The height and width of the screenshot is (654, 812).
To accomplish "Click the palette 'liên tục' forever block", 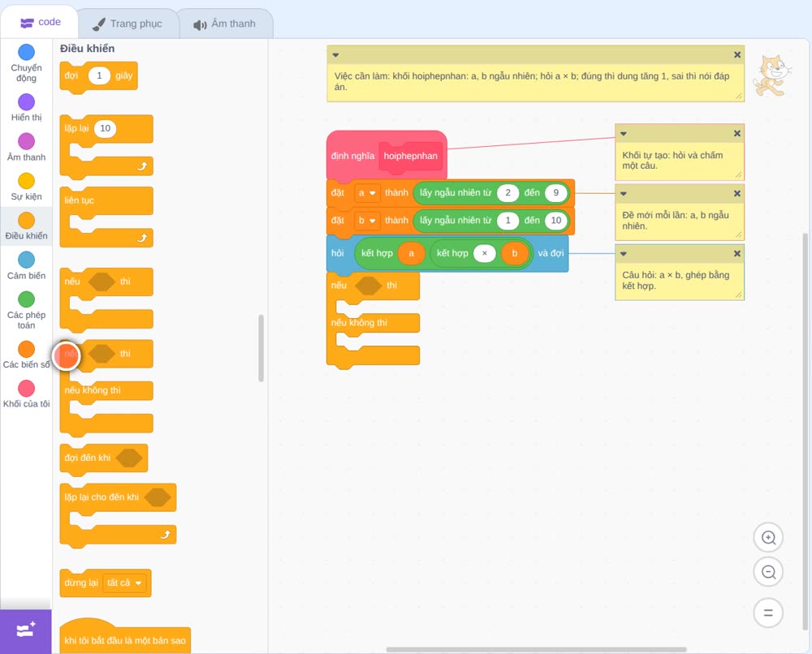I will point(106,217).
